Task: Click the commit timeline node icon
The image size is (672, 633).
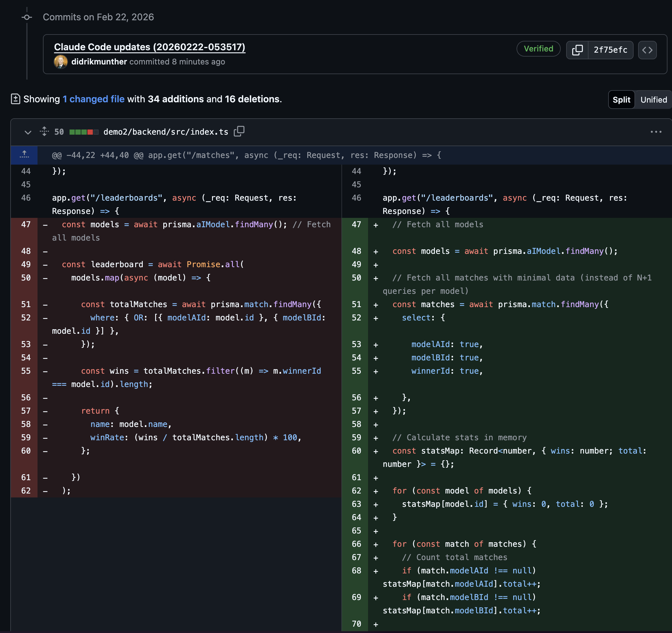Action: click(27, 17)
